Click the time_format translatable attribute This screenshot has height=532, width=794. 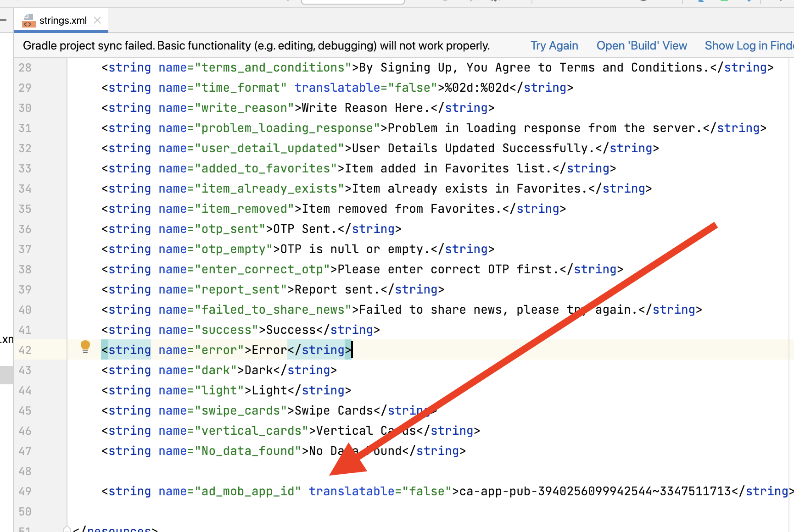[x=337, y=88]
